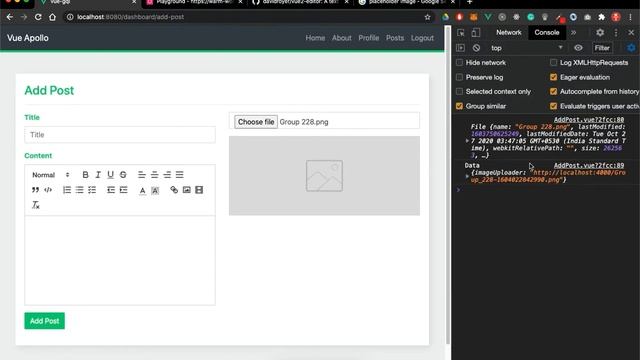Switch to the Network tab
The height and width of the screenshot is (360, 640).
(x=509, y=33)
